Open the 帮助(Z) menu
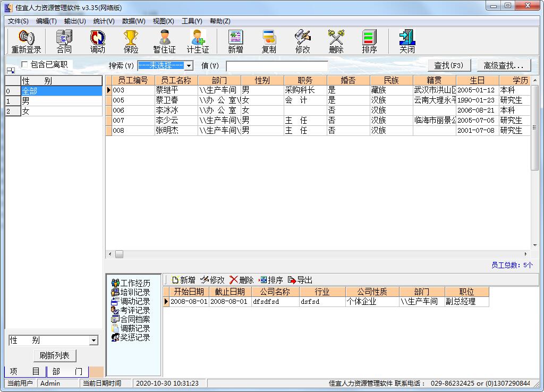544x392 pixels. coord(220,21)
